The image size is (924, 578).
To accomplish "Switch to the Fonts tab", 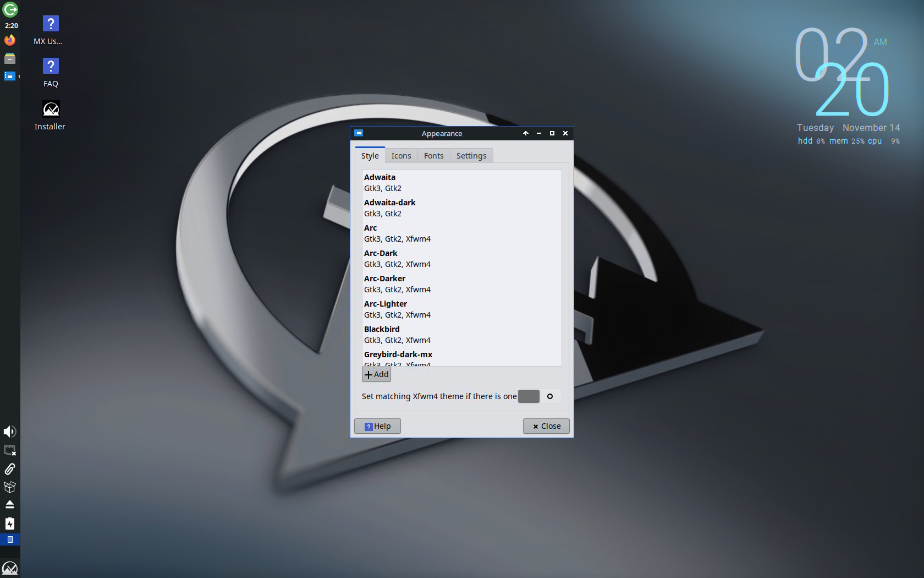I will 433,156.
